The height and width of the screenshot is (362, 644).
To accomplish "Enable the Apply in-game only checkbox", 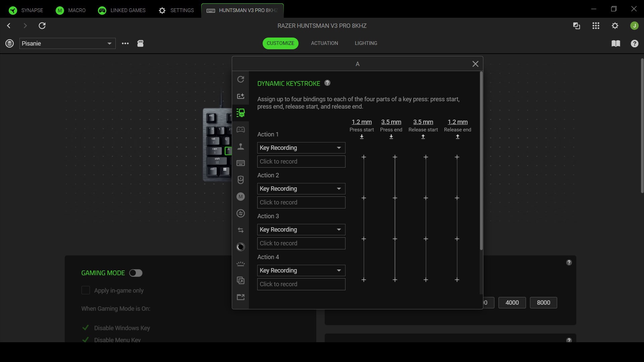I will coord(86,290).
